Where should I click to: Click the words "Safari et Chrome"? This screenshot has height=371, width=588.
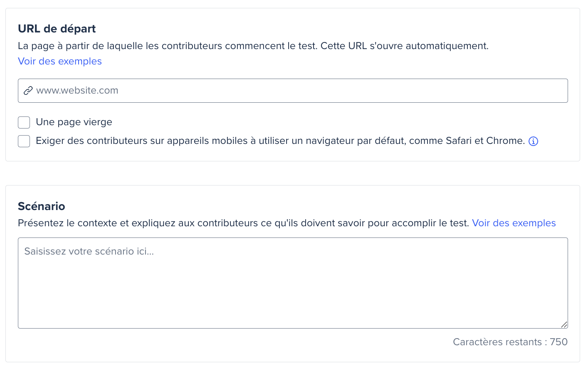click(x=485, y=141)
